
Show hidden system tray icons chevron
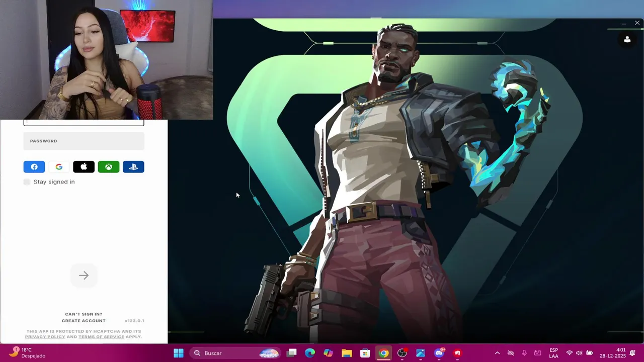click(497, 353)
